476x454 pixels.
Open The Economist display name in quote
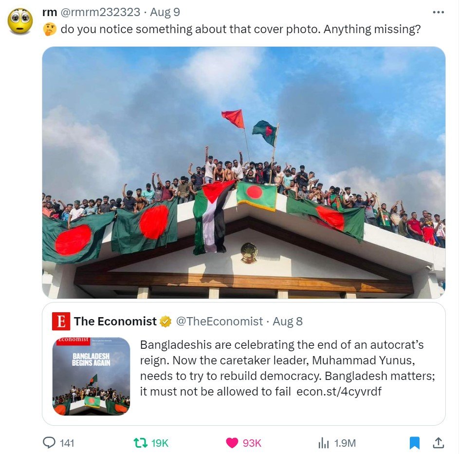tap(115, 321)
